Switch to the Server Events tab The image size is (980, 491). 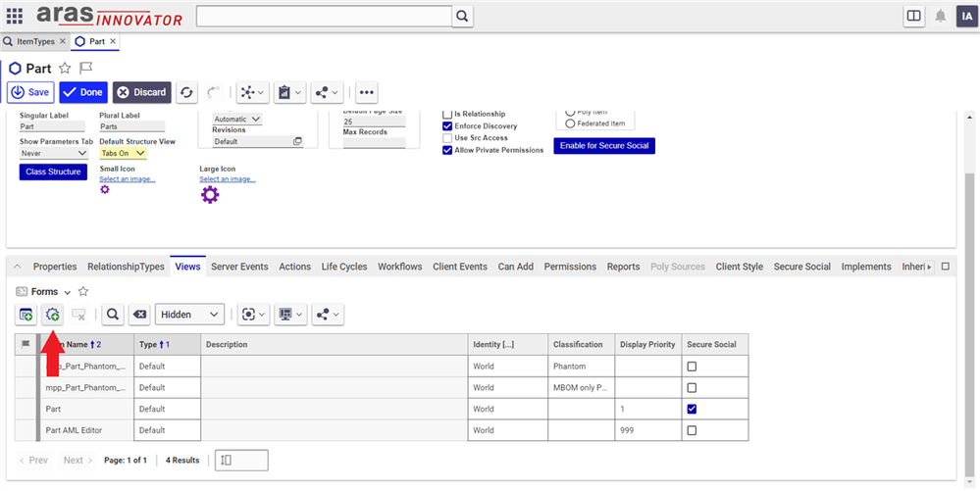[239, 267]
